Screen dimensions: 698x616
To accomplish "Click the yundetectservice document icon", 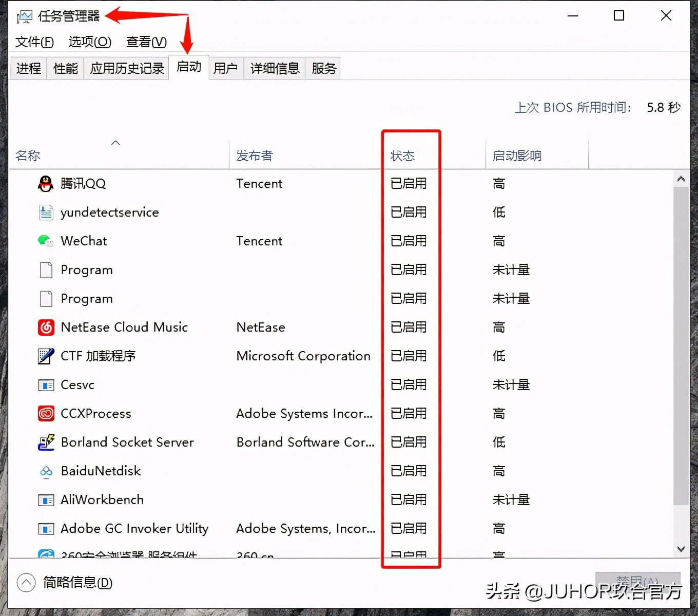I will [46, 212].
